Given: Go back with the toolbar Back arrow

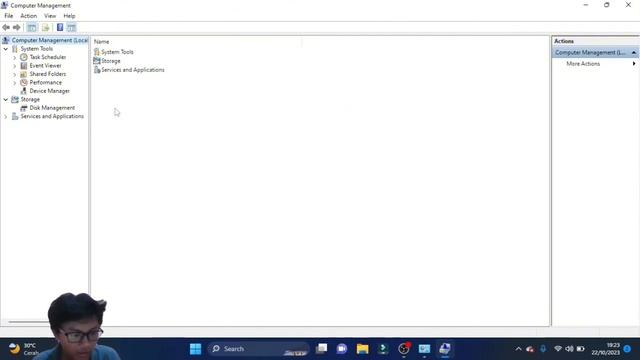Looking at the screenshot, I should pyautogui.click(x=6, y=27).
